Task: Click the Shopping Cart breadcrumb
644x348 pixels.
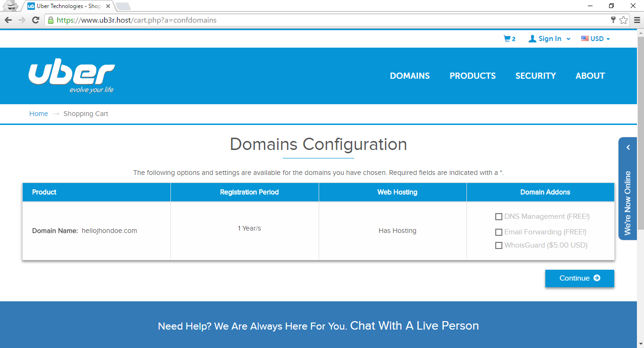Action: click(86, 114)
